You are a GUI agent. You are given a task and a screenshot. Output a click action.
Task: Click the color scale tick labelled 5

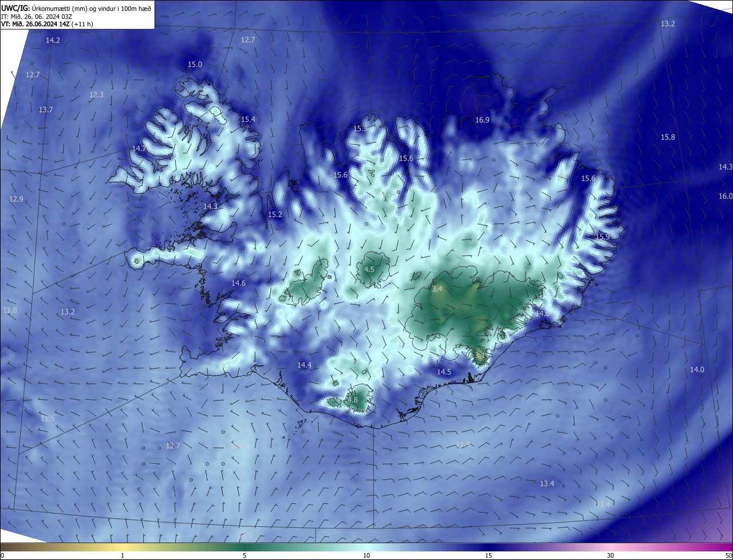(x=245, y=555)
